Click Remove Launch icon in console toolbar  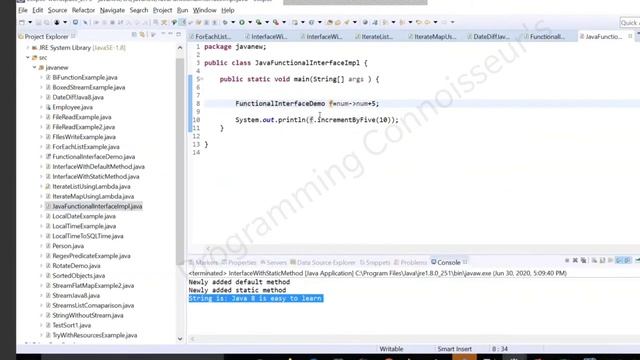click(x=575, y=260)
